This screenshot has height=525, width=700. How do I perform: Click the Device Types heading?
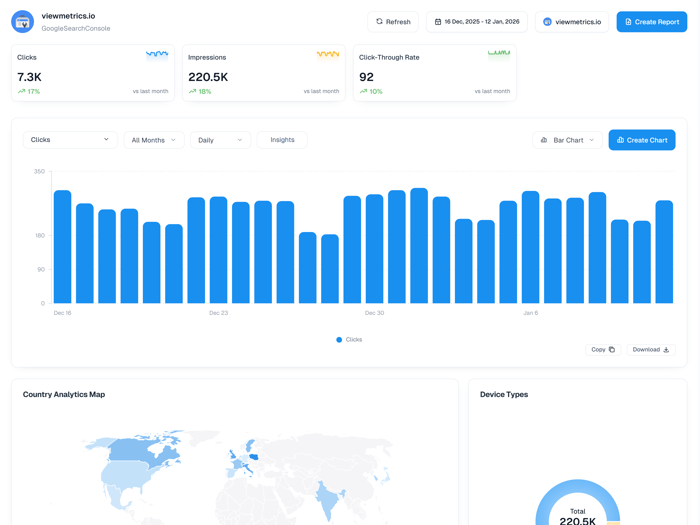pos(504,394)
